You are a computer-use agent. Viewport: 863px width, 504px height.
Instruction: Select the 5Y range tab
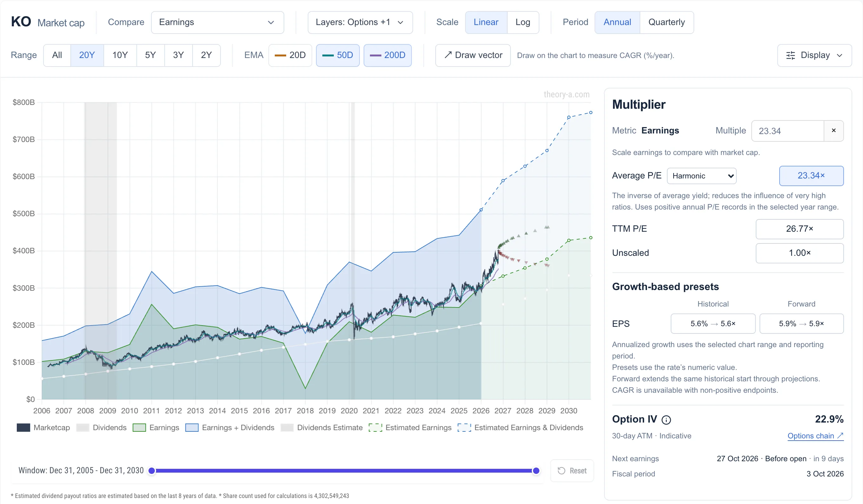150,55
